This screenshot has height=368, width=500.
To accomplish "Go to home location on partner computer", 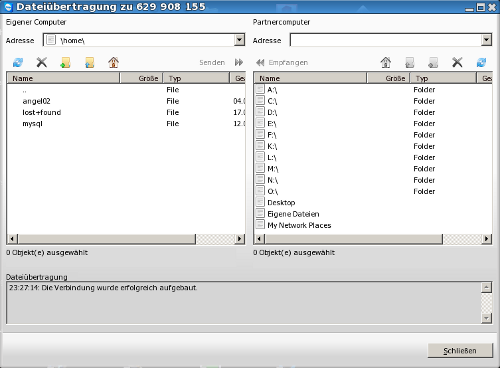I will click(386, 62).
